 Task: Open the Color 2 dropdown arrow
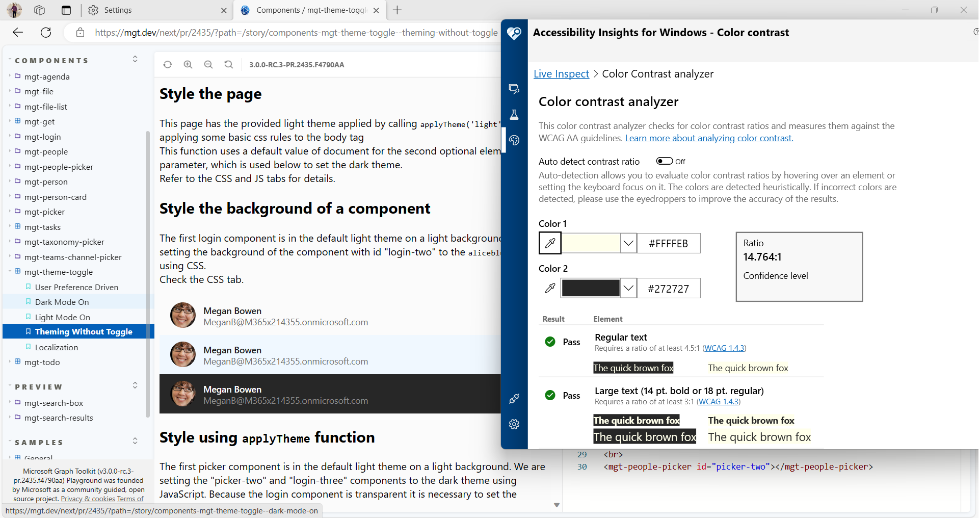pyautogui.click(x=628, y=288)
